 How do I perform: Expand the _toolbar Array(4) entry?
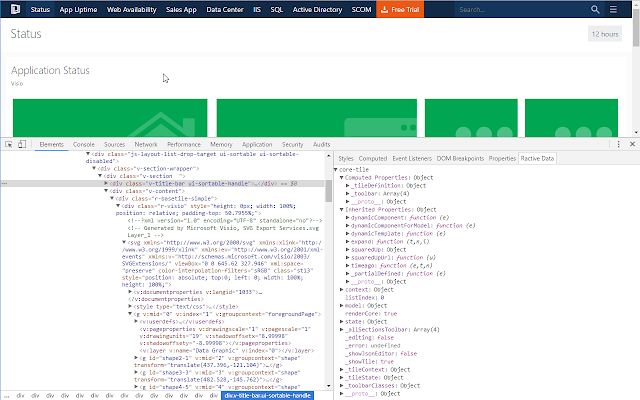click(x=347, y=193)
